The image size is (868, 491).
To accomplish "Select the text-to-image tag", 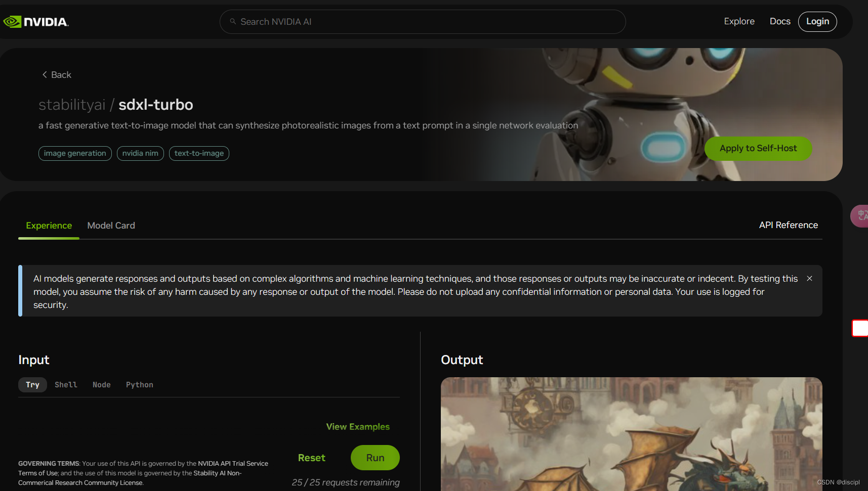I will point(199,153).
